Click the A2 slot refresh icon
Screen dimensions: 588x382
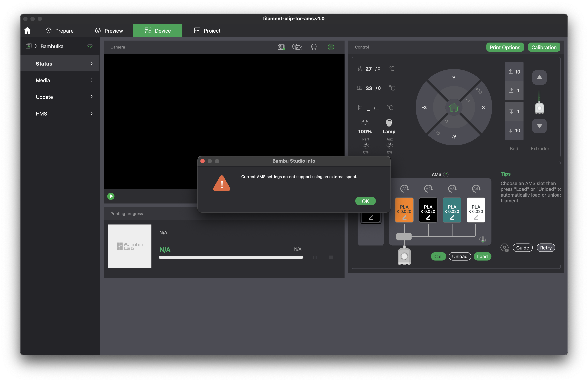pos(428,189)
